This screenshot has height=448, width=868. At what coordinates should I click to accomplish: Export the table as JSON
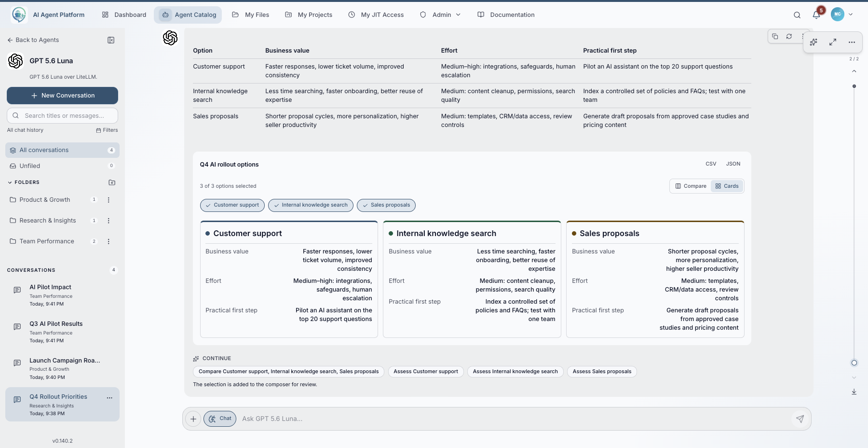tap(733, 164)
